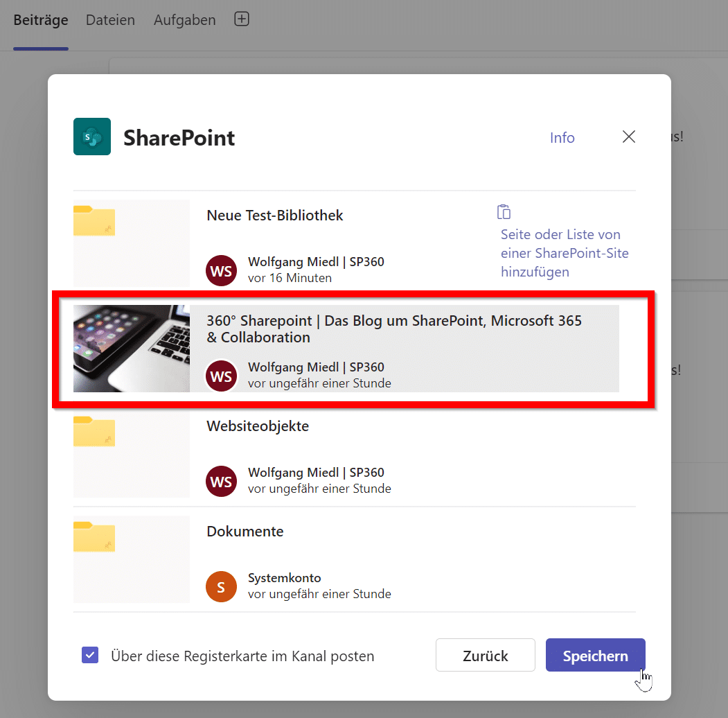The height and width of the screenshot is (718, 728).
Task: Uncheck 'Über diese Registerkarte im Kanal posten'
Action: click(x=90, y=656)
